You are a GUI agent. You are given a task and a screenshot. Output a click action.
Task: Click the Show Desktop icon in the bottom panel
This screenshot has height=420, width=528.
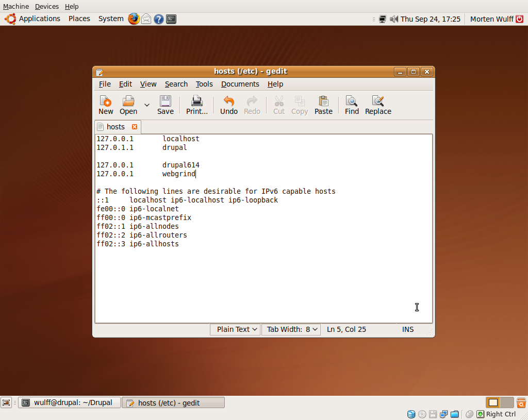pos(6,402)
